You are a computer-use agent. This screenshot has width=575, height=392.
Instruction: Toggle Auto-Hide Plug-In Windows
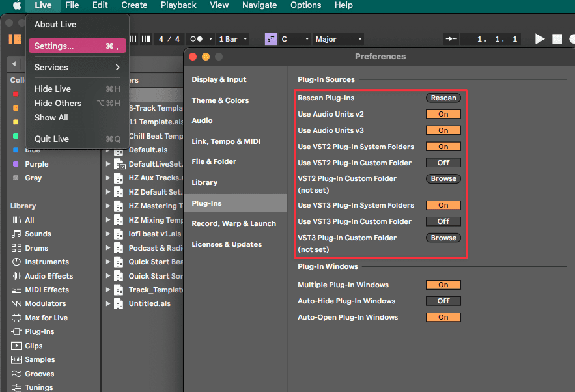click(443, 301)
